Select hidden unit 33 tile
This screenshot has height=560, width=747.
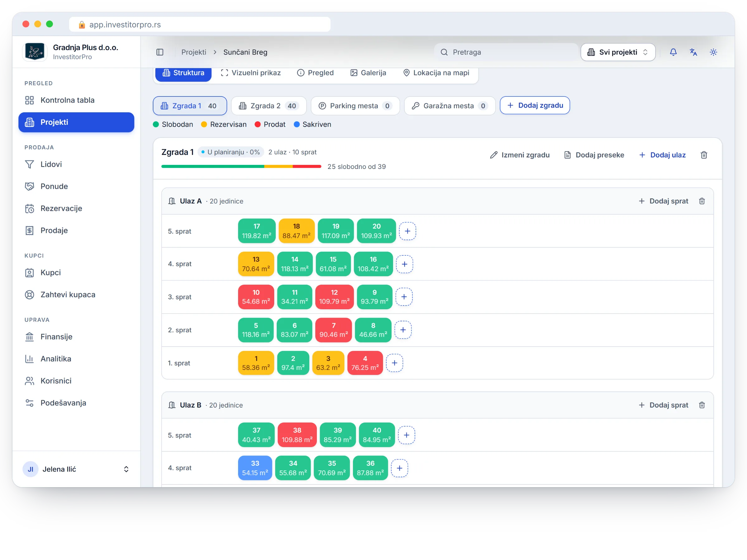(255, 468)
